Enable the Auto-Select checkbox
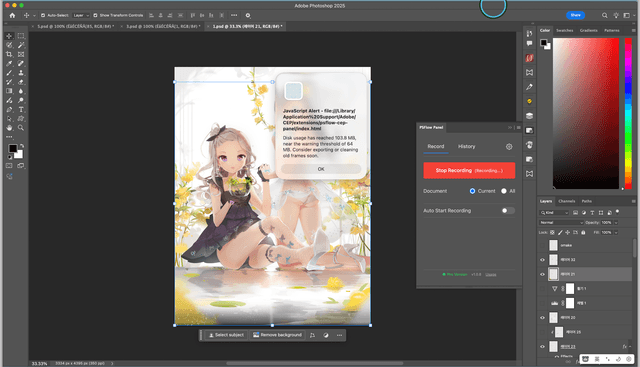The image size is (640, 367). pyautogui.click(x=43, y=16)
